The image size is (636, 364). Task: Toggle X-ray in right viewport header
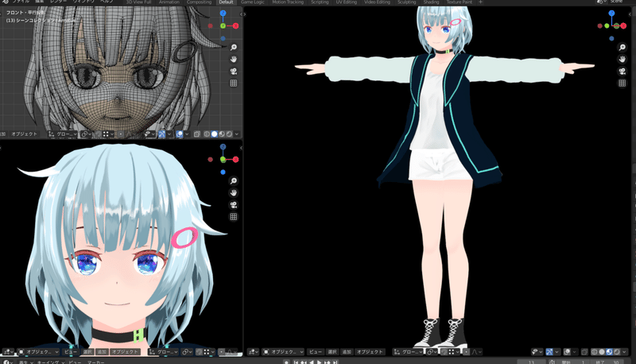(x=584, y=352)
